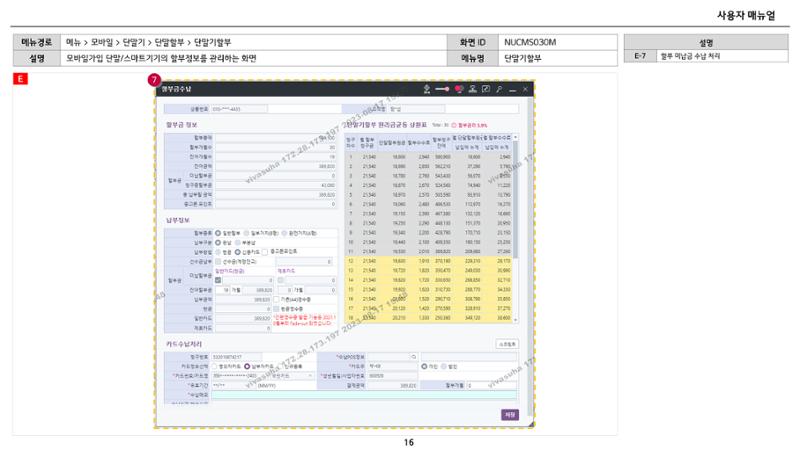
Task: Click the 선수금납부 amount field
Action: pos(305,262)
